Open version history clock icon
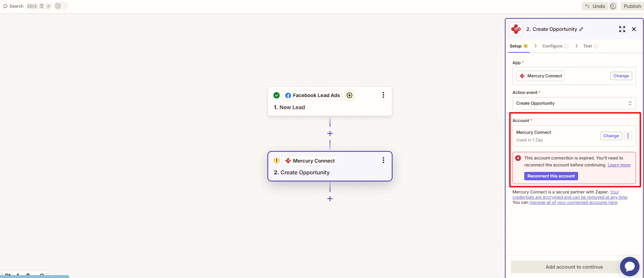This screenshot has width=644, height=278. pyautogui.click(x=613, y=6)
